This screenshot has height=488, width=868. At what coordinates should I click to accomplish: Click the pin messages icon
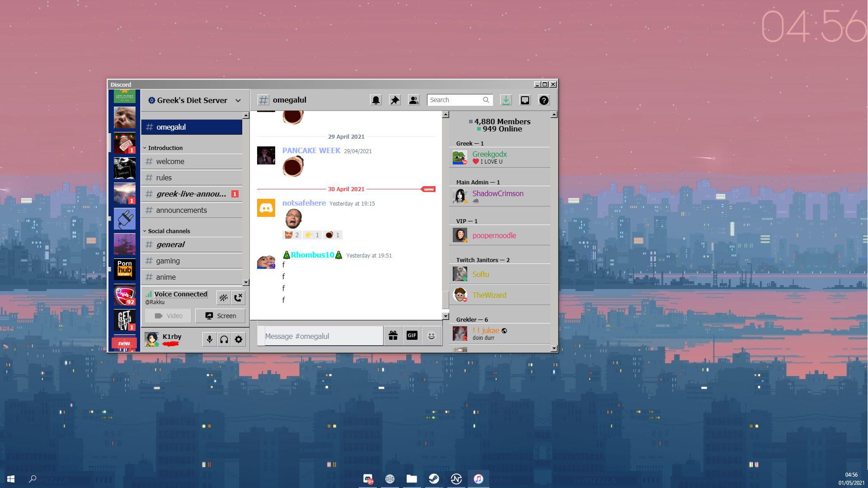pos(394,100)
